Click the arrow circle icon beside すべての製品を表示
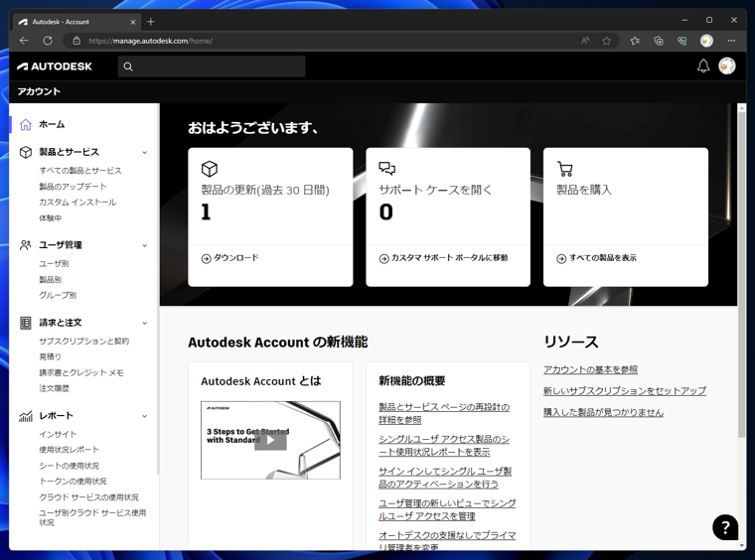Viewport: 755px width, 560px height. (x=561, y=259)
